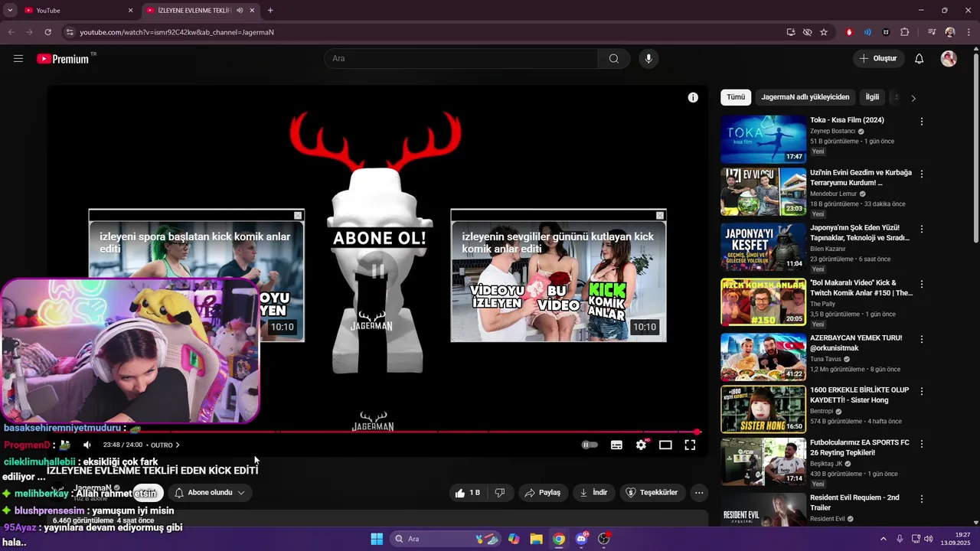The image size is (980, 551).
Task: Click the Teşekkürler thanks button
Action: pyautogui.click(x=652, y=493)
